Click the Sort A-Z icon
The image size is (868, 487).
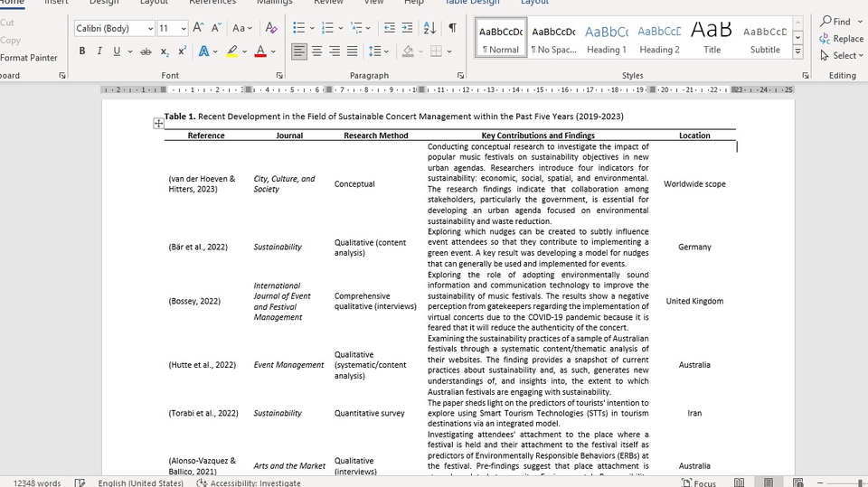[x=429, y=29]
